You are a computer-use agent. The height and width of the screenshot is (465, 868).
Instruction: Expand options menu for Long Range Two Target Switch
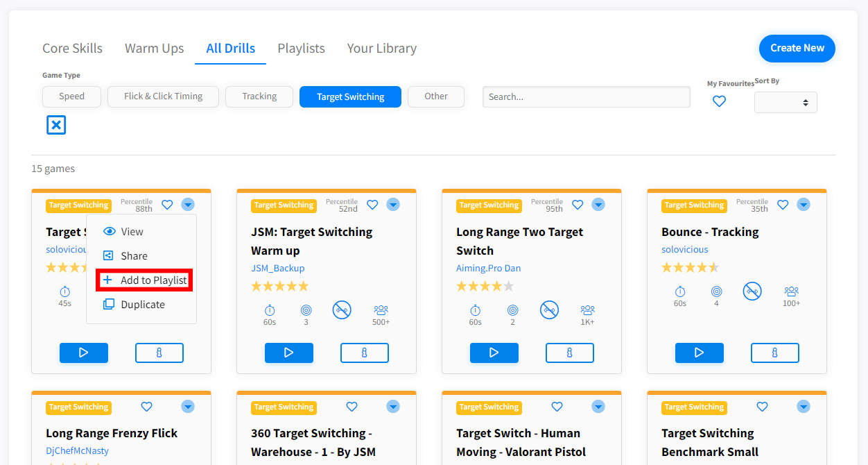click(x=598, y=205)
